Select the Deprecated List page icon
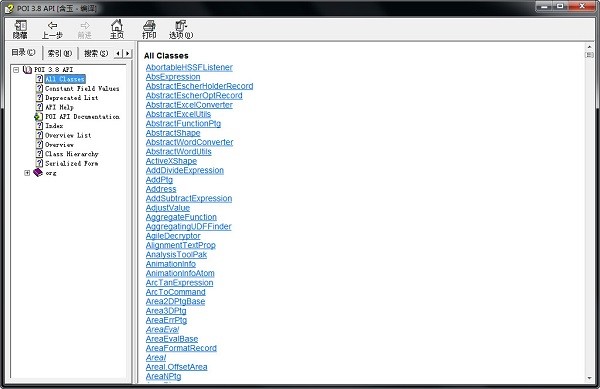This screenshot has height=389, width=600. coord(39,98)
